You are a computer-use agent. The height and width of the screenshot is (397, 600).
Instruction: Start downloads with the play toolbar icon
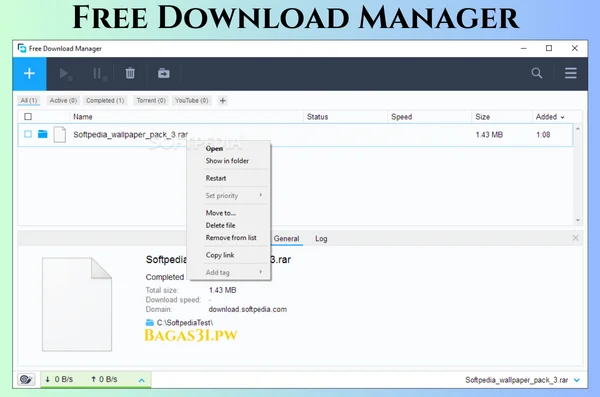65,74
